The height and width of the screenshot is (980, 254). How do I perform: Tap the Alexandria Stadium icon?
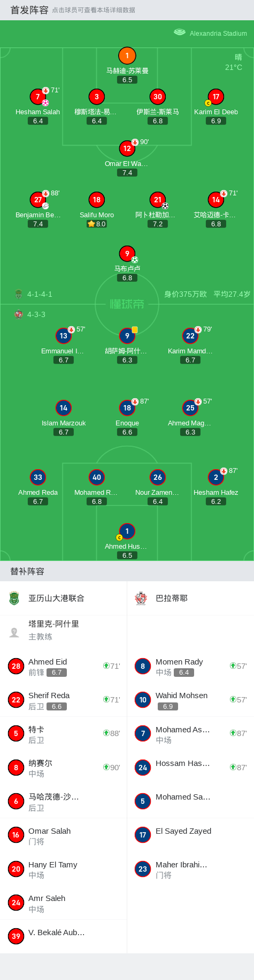[180, 33]
